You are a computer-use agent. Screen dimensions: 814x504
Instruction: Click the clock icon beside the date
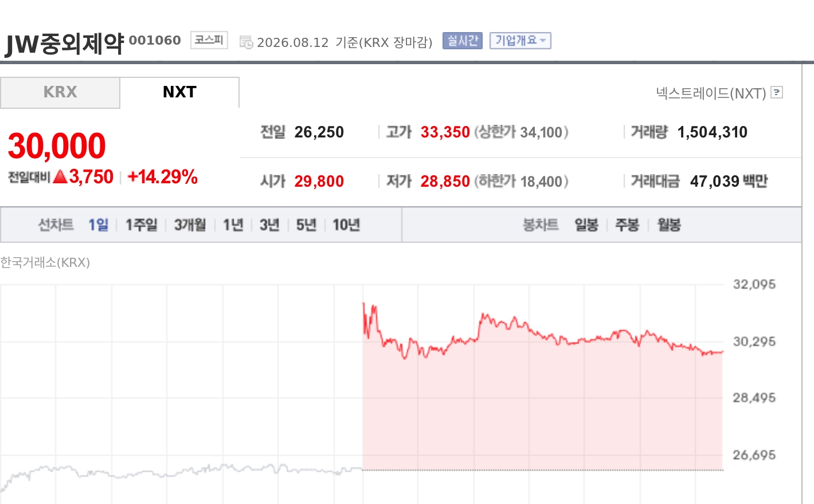pos(246,42)
